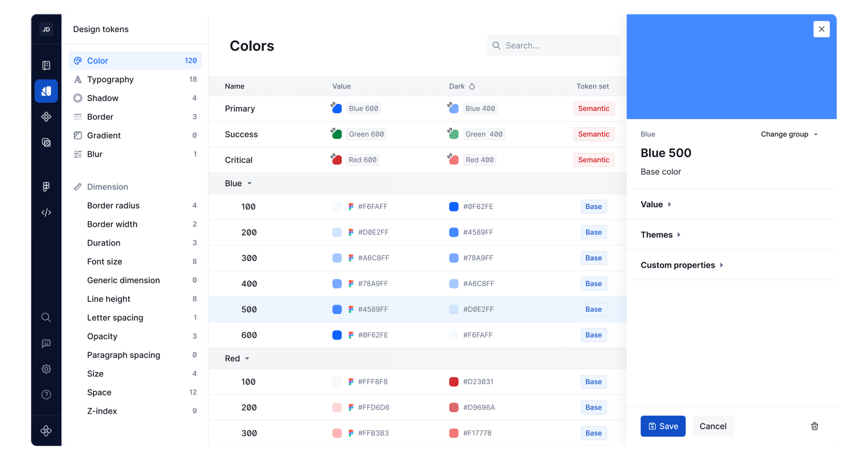Click the large blue color preview

(x=731, y=66)
